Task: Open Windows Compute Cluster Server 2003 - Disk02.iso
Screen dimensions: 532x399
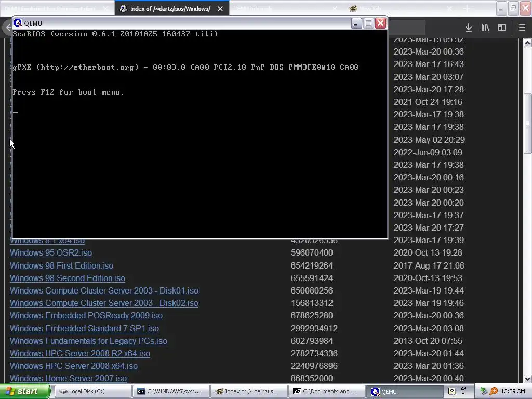Action: 104,303
